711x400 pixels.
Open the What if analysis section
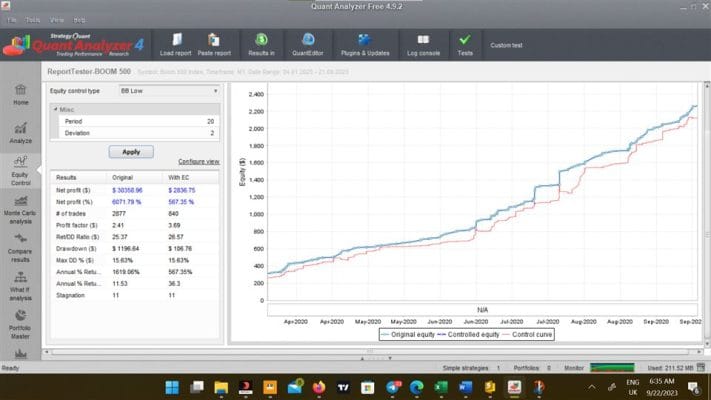(x=20, y=287)
